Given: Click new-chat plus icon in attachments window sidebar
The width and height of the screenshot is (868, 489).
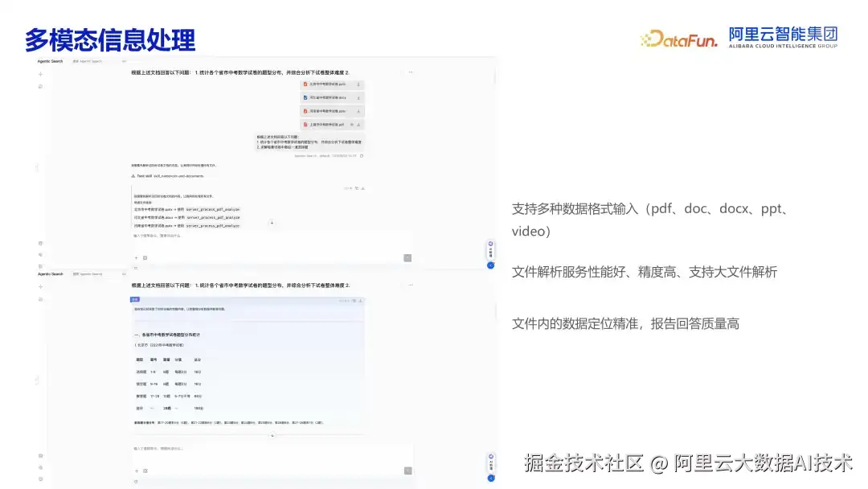Looking at the screenshot, I should tap(40, 74).
